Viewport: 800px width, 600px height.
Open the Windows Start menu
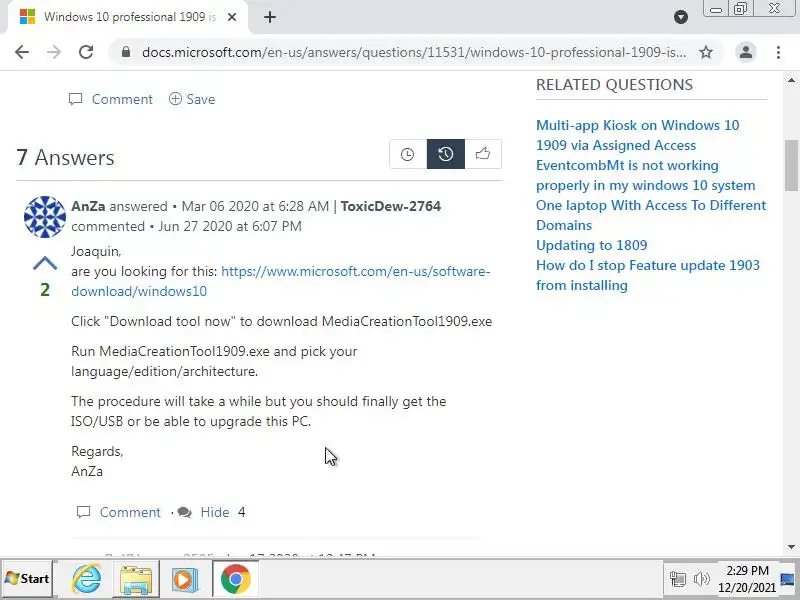(x=28, y=579)
